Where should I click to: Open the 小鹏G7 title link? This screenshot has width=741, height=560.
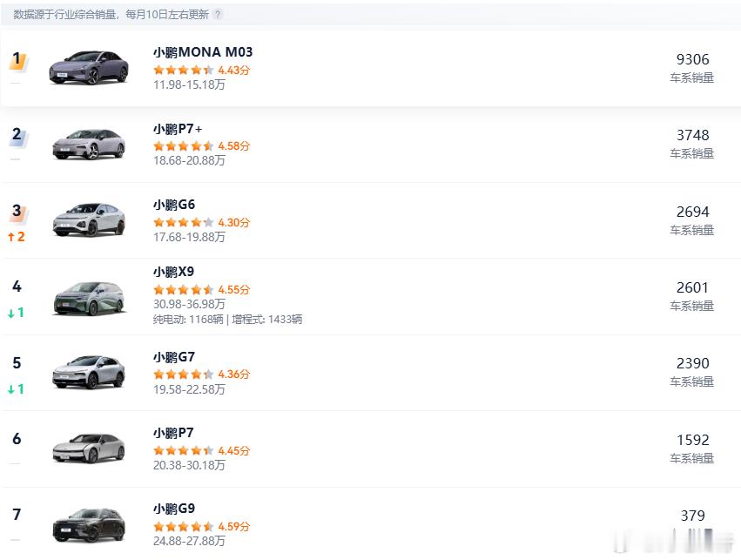pos(174,357)
